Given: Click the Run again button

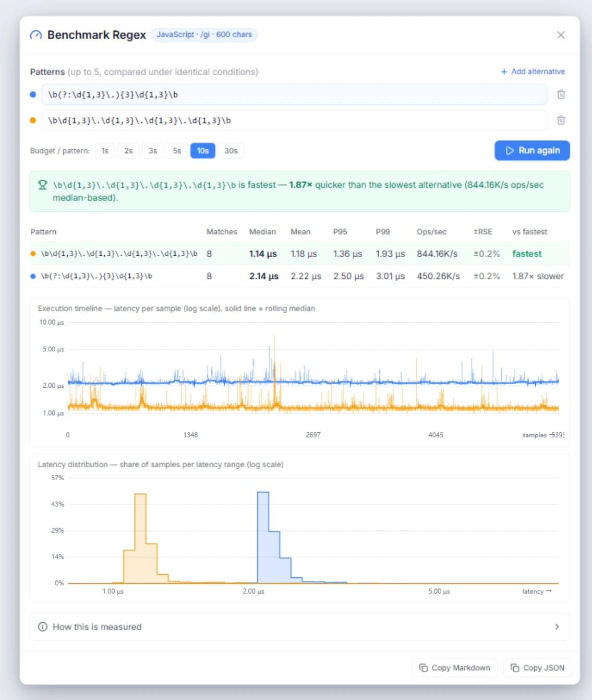Looking at the screenshot, I should 532,150.
